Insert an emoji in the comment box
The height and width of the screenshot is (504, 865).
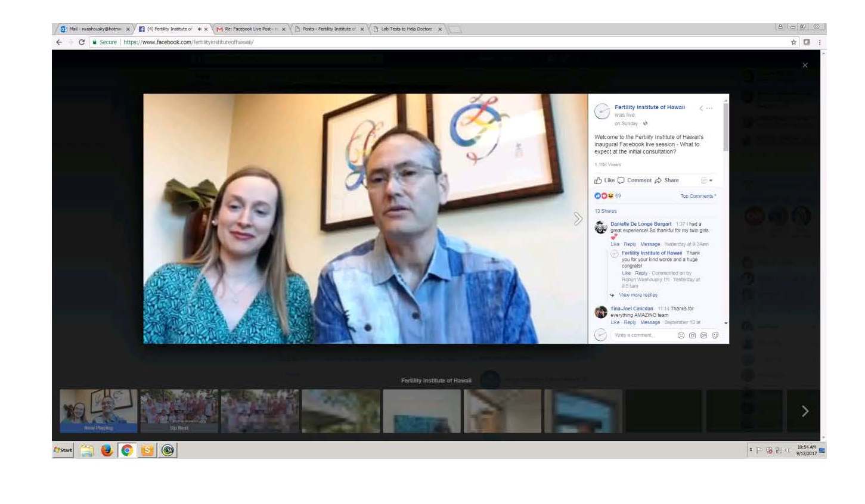pos(681,335)
